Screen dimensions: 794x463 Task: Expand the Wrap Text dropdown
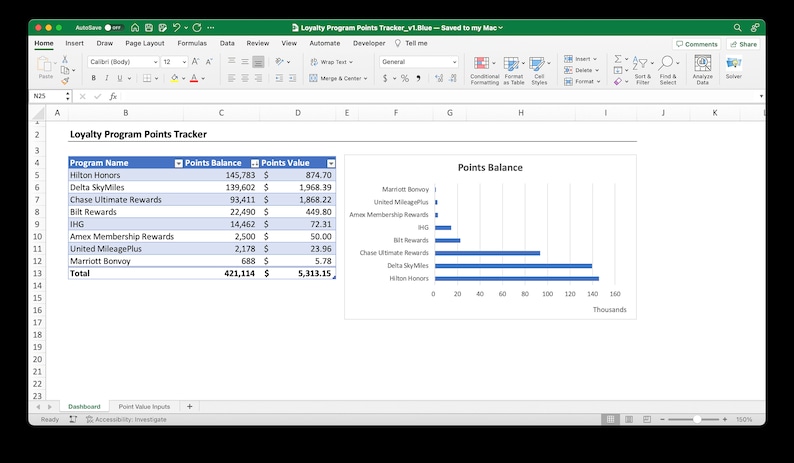(351, 62)
